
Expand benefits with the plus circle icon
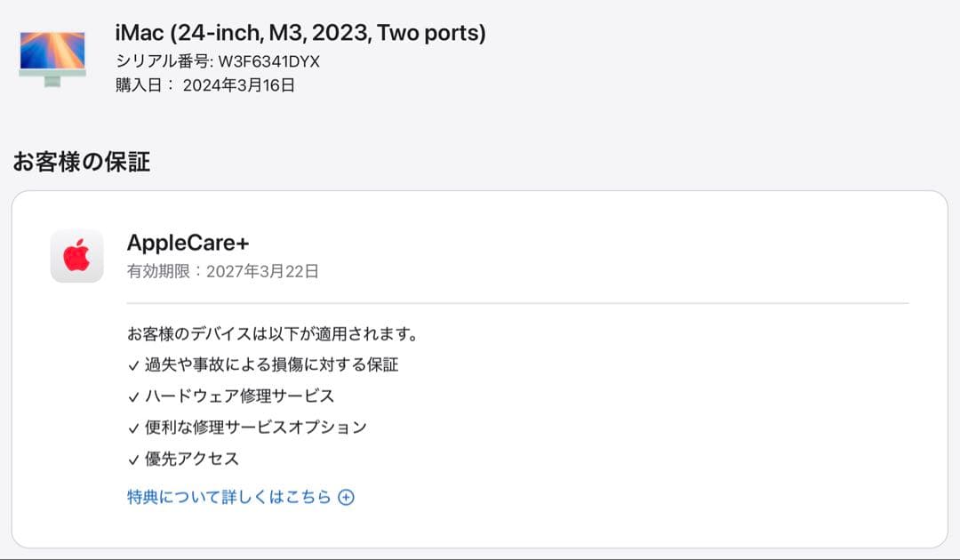[347, 498]
